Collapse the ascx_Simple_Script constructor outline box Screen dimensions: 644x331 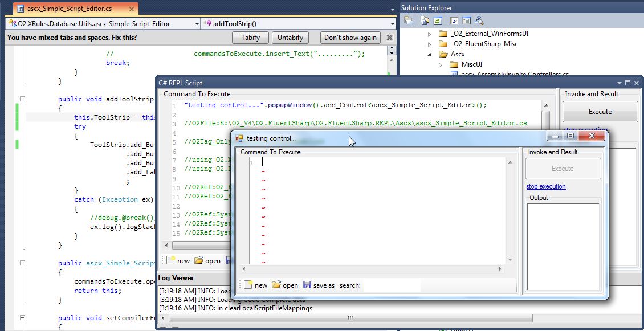point(23,263)
